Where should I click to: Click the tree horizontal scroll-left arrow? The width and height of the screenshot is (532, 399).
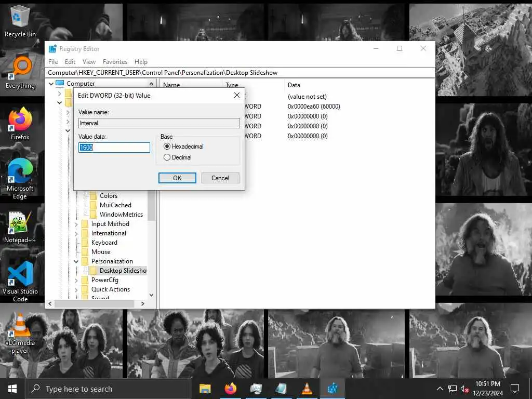pyautogui.click(x=50, y=303)
